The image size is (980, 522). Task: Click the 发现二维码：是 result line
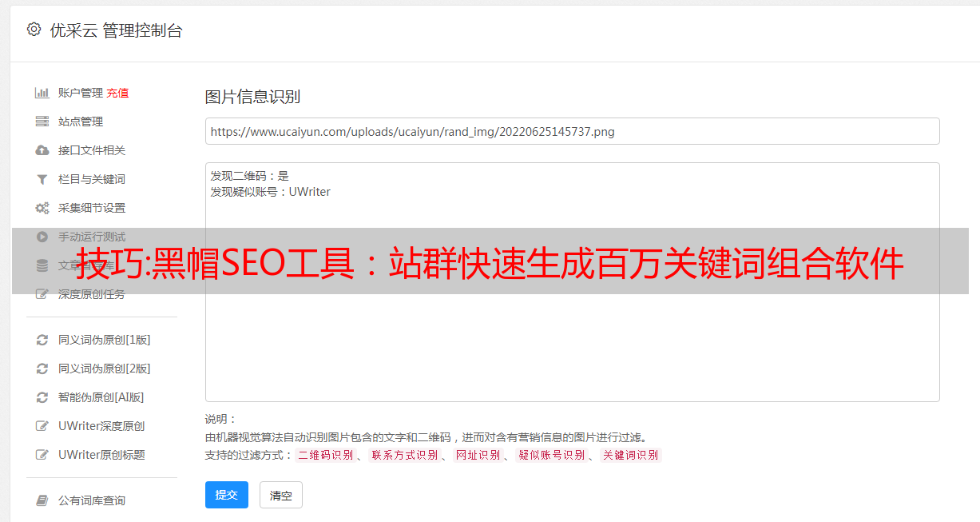tap(250, 176)
